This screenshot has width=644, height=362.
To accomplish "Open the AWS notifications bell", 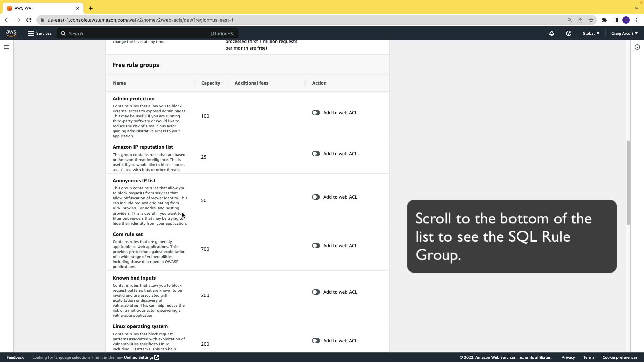I will (551, 33).
